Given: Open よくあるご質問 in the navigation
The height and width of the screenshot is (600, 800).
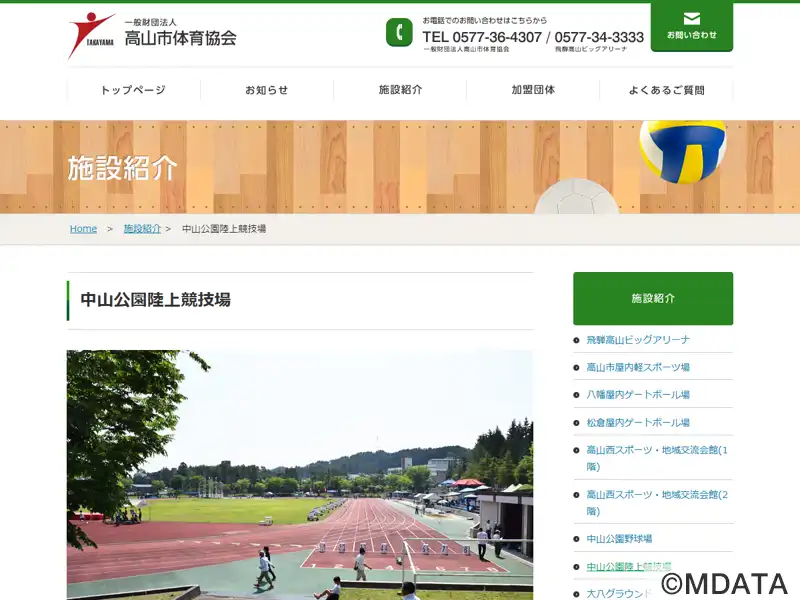Looking at the screenshot, I should (x=666, y=90).
